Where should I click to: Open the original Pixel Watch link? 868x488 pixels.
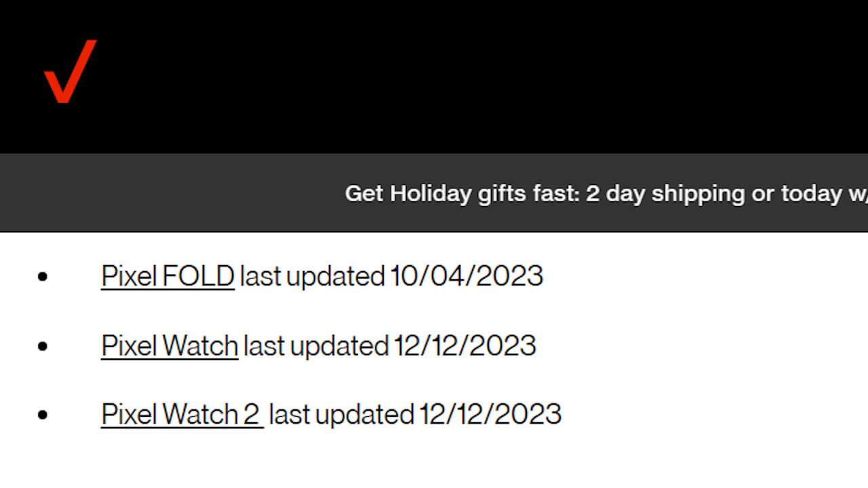click(170, 346)
